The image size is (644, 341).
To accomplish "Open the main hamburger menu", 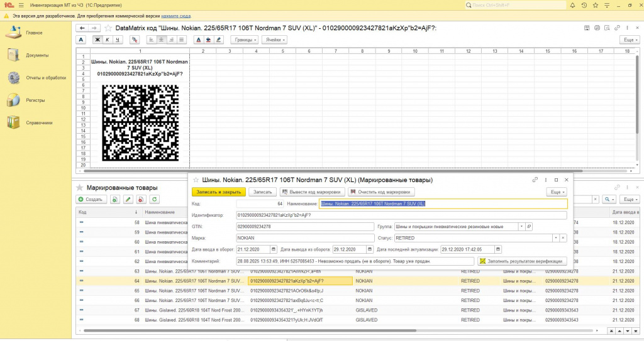I will 21,5.
